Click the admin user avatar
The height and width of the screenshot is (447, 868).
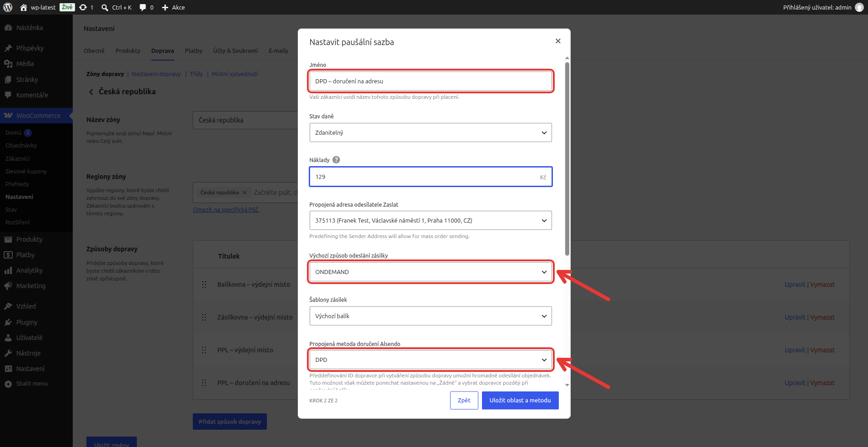tap(859, 7)
